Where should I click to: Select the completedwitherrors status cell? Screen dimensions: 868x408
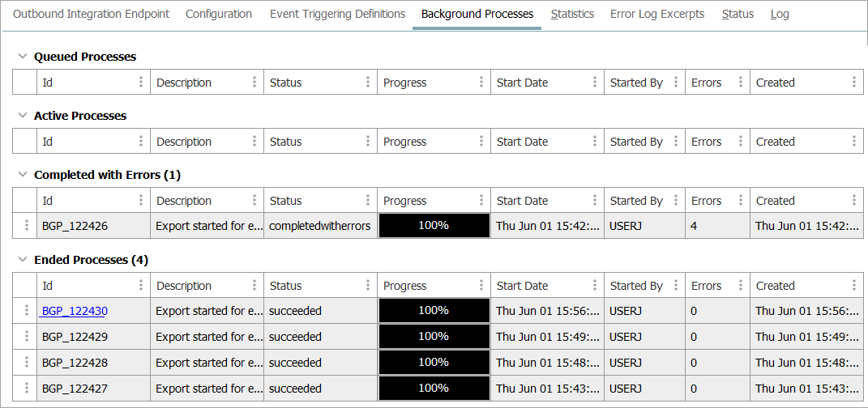[x=319, y=226]
